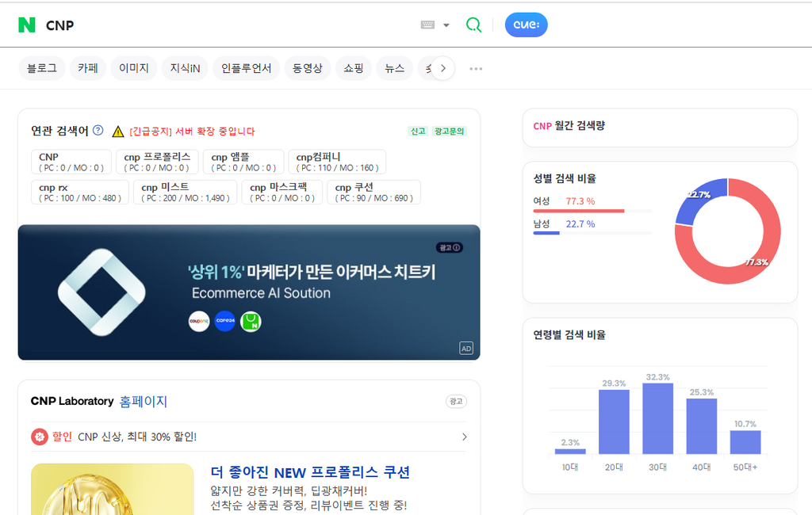Screen dimensions: 812x515
Task: Click the 20대 bar in the age chart
Action: 615,422
